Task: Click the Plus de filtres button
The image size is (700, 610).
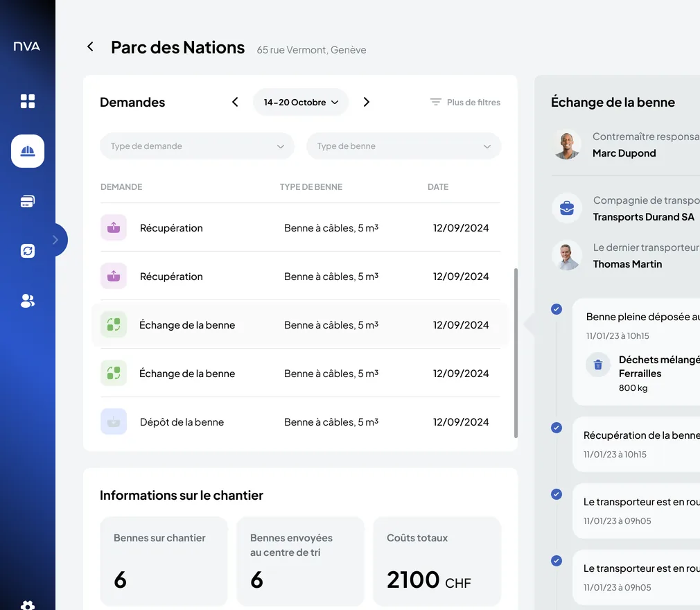Action: point(465,103)
